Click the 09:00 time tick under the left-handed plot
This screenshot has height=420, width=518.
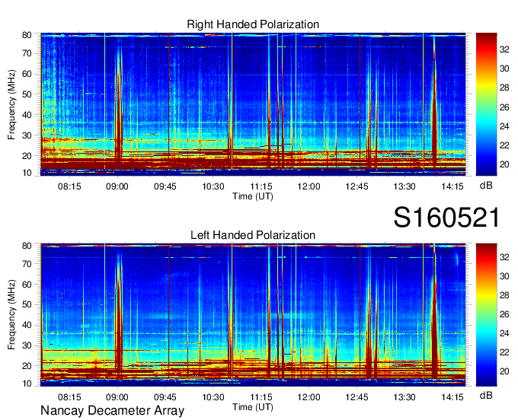117,397
